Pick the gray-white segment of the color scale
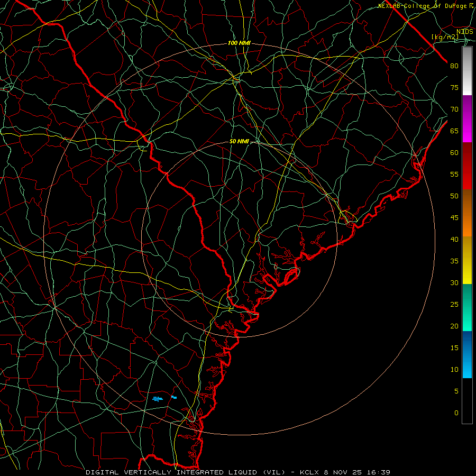Viewport: 476px width, 476px height. point(467,71)
